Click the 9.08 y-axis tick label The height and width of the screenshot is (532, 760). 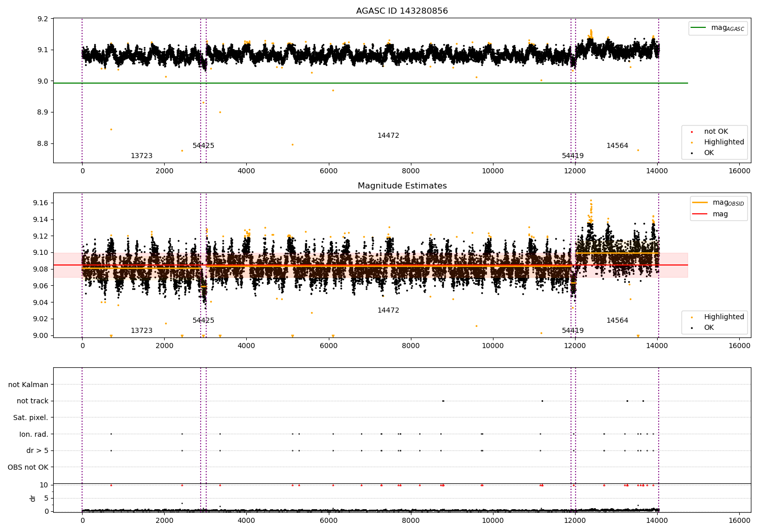[41, 270]
